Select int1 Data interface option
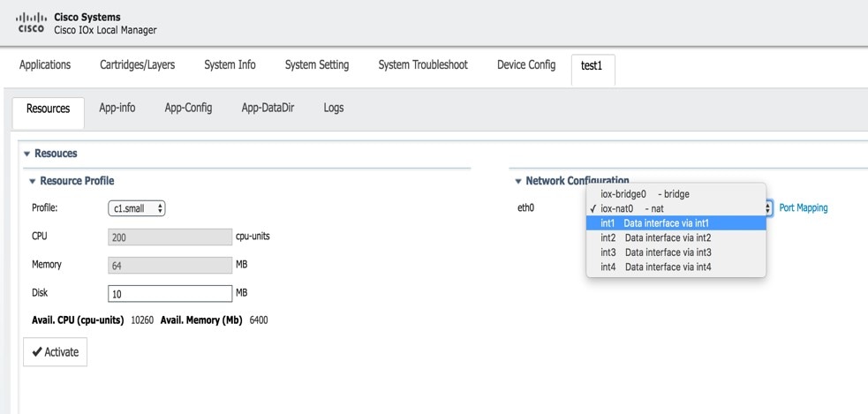The height and width of the screenshot is (414, 868). pyautogui.click(x=676, y=223)
